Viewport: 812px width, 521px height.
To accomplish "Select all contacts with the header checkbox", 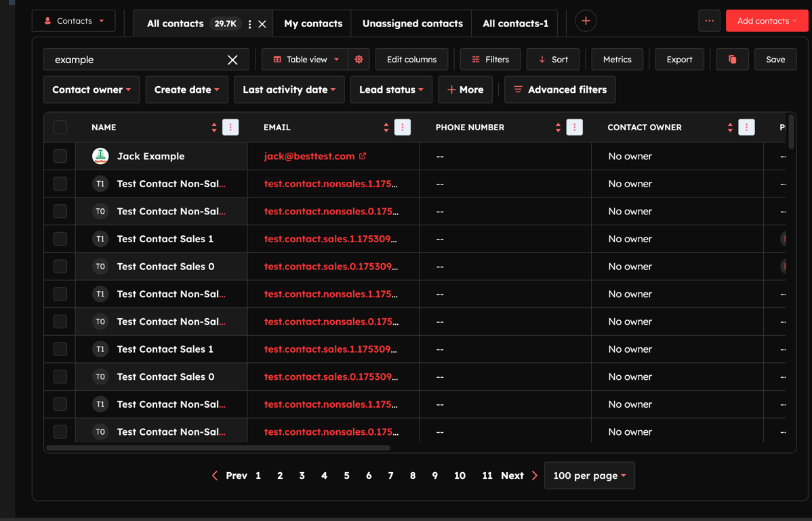I will [x=60, y=127].
